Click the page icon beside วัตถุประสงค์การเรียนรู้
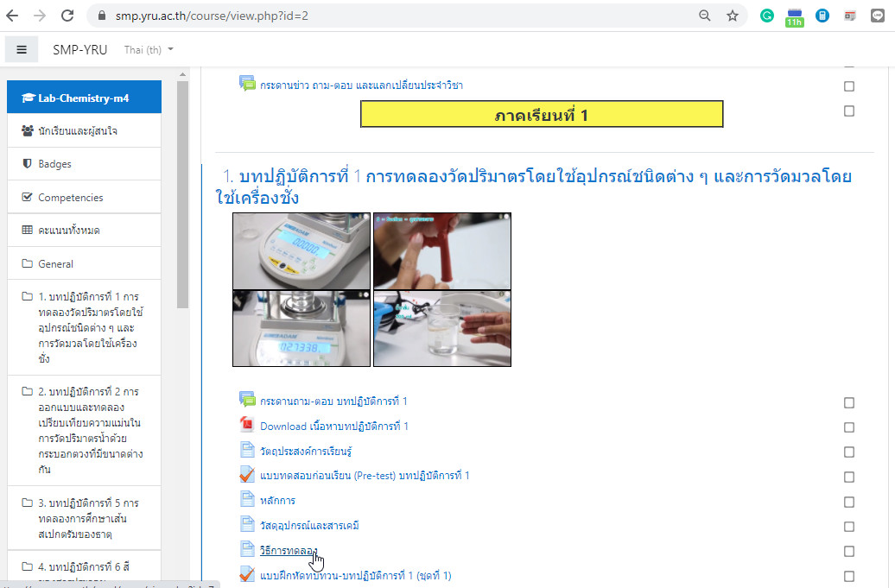This screenshot has height=588, width=895. tap(247, 450)
